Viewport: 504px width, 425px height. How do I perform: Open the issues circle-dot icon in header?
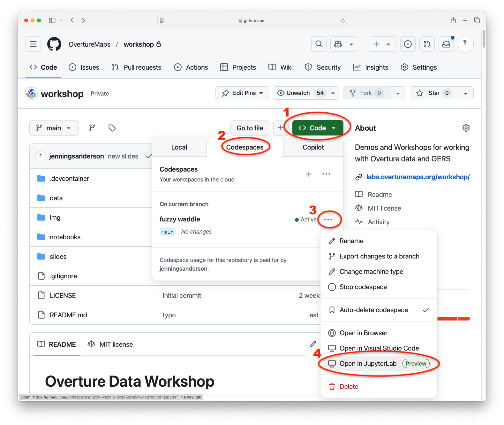coord(408,44)
